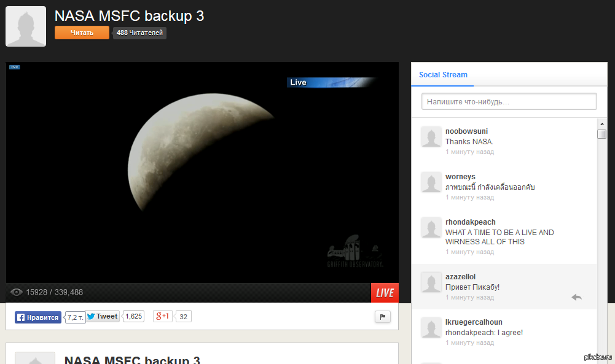
Task: Click the NASA MSFC backup 3 header title
Action: 130,16
